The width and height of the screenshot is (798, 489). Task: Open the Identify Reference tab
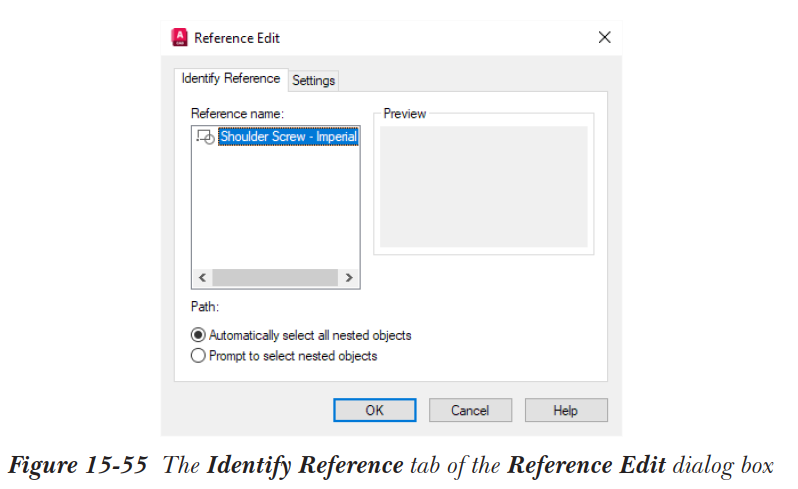coord(231,78)
